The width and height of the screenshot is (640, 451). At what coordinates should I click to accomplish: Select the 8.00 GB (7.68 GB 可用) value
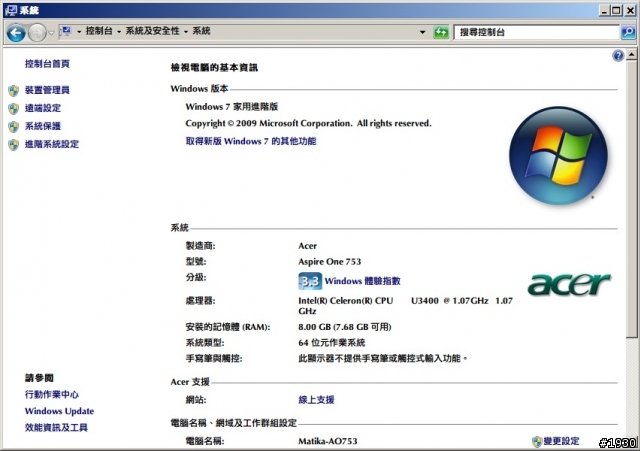click(x=345, y=327)
